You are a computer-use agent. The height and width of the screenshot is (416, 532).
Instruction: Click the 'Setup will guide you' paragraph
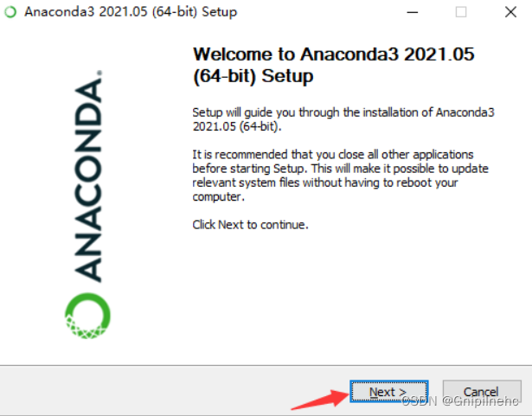[343, 119]
